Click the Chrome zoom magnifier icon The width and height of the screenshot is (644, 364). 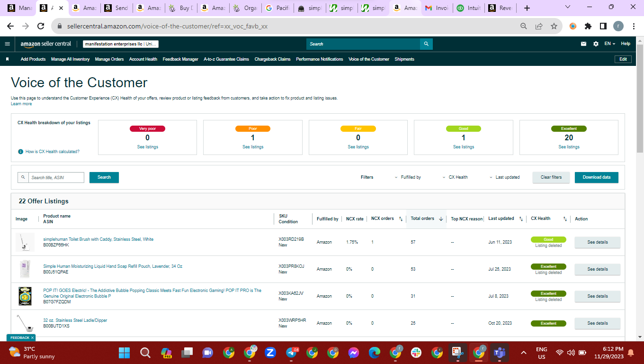[524, 27]
